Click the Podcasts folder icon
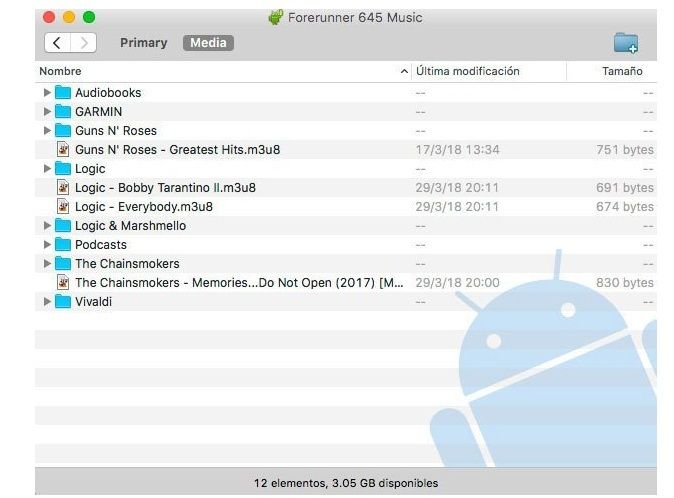The width and height of the screenshot is (674, 498). [x=63, y=244]
